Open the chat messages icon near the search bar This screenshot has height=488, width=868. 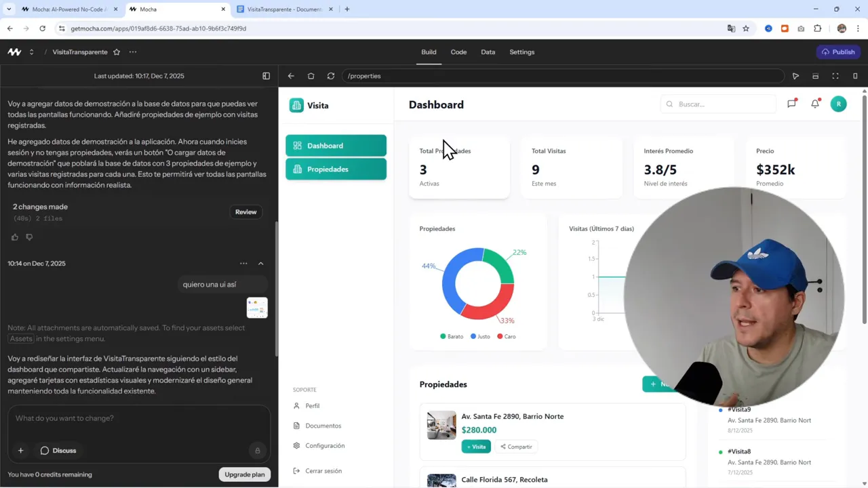[791, 104]
